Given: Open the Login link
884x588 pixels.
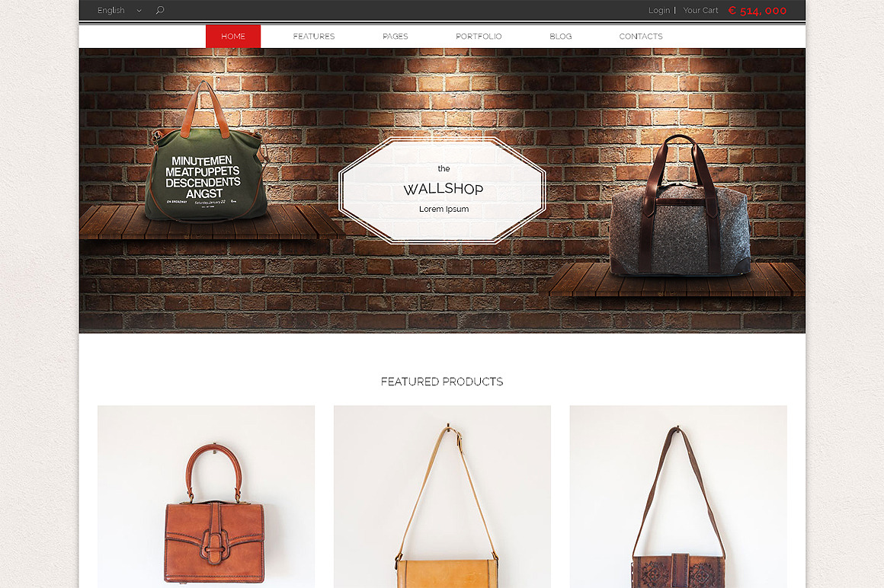Looking at the screenshot, I should [658, 10].
